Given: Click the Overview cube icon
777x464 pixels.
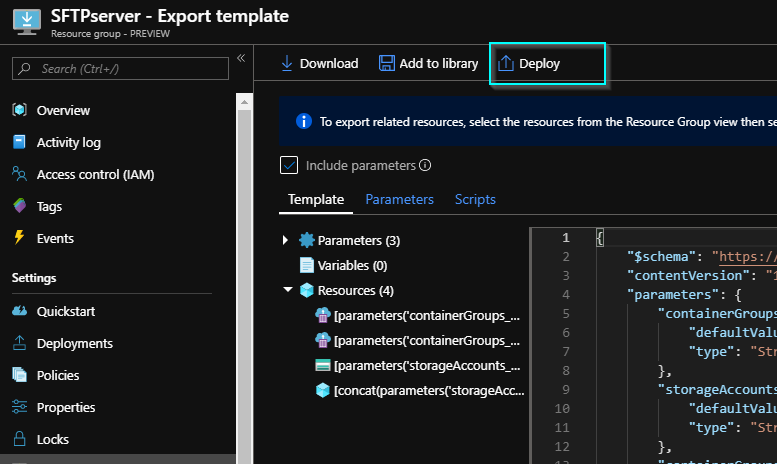Looking at the screenshot, I should click(x=19, y=110).
